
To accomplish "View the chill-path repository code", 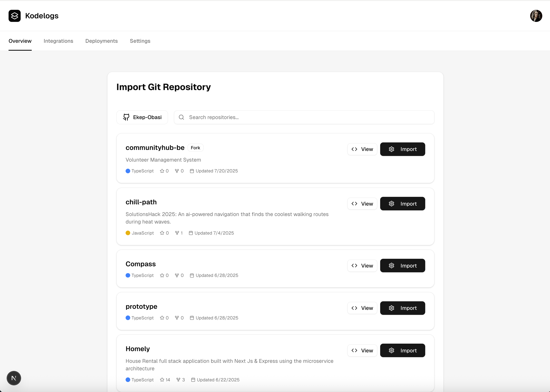I will click(362, 204).
